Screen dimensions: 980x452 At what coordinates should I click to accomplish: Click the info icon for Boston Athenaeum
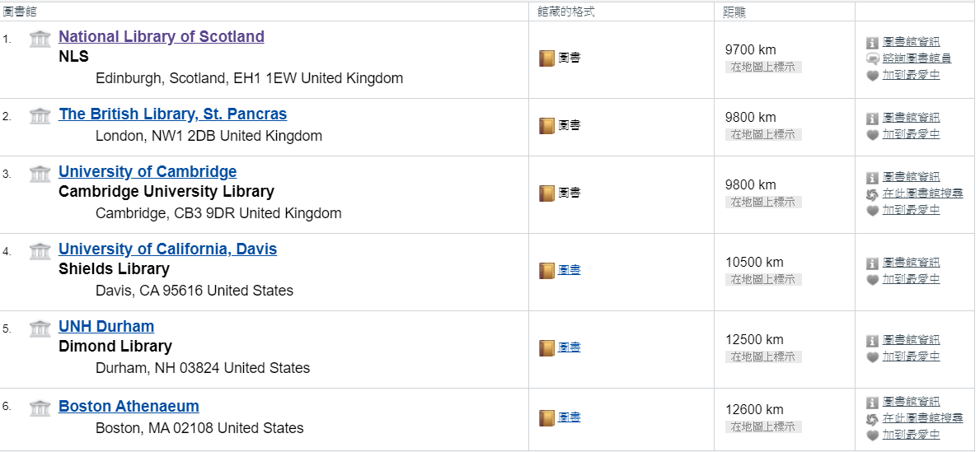[873, 403]
